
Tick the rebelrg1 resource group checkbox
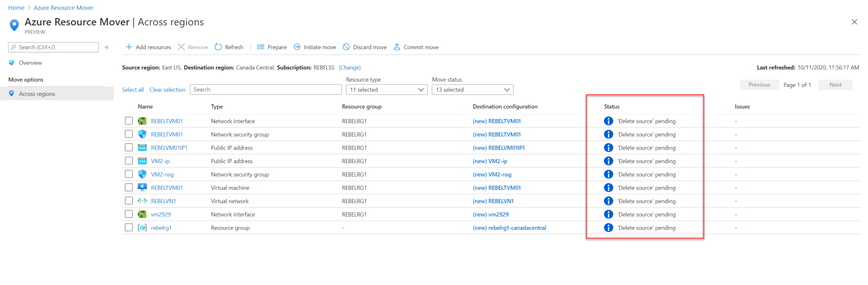pyautogui.click(x=129, y=228)
